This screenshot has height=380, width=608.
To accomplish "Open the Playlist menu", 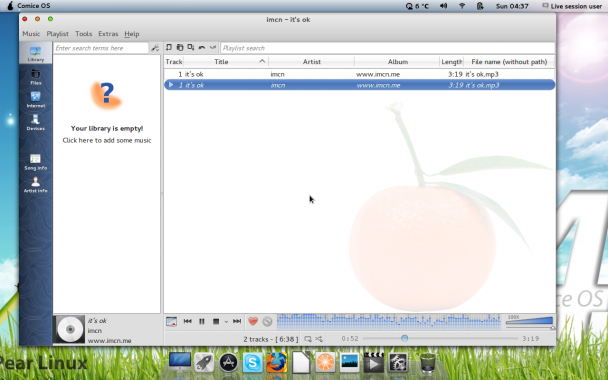I will point(57,34).
